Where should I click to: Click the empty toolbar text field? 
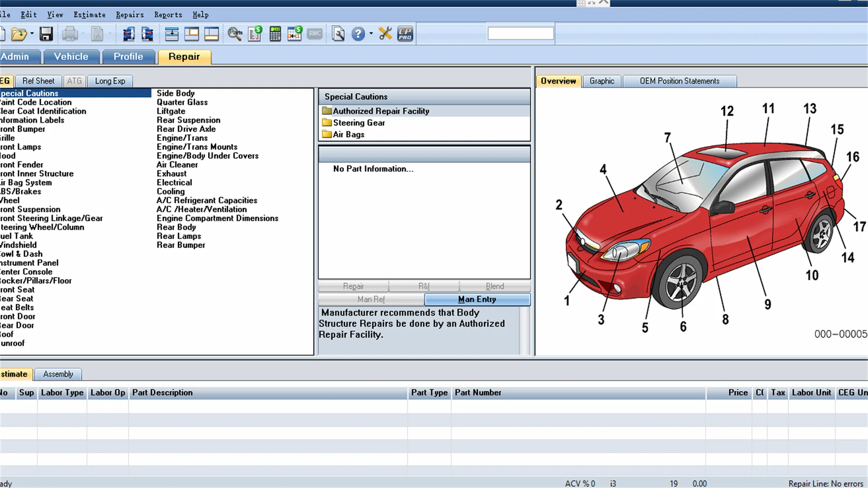(520, 33)
